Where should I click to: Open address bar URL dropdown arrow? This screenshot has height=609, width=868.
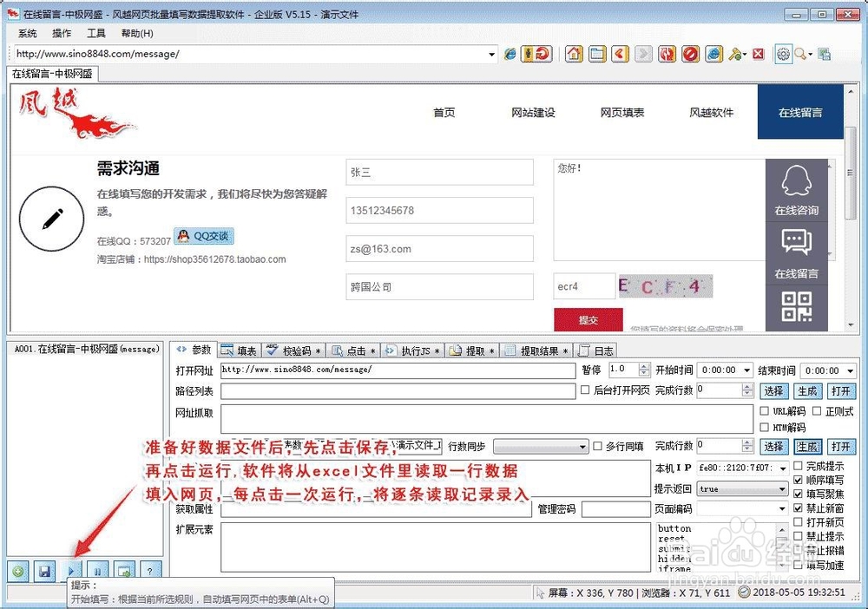point(491,54)
